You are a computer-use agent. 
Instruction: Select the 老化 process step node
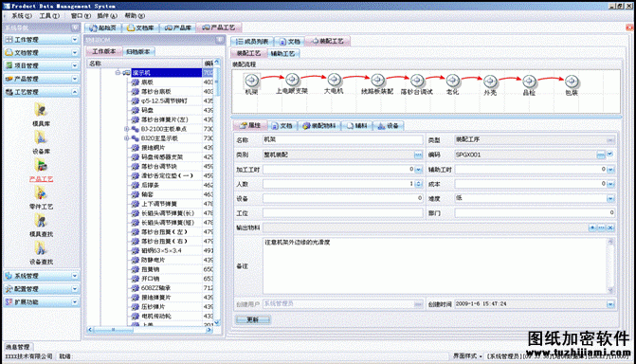[x=452, y=81]
